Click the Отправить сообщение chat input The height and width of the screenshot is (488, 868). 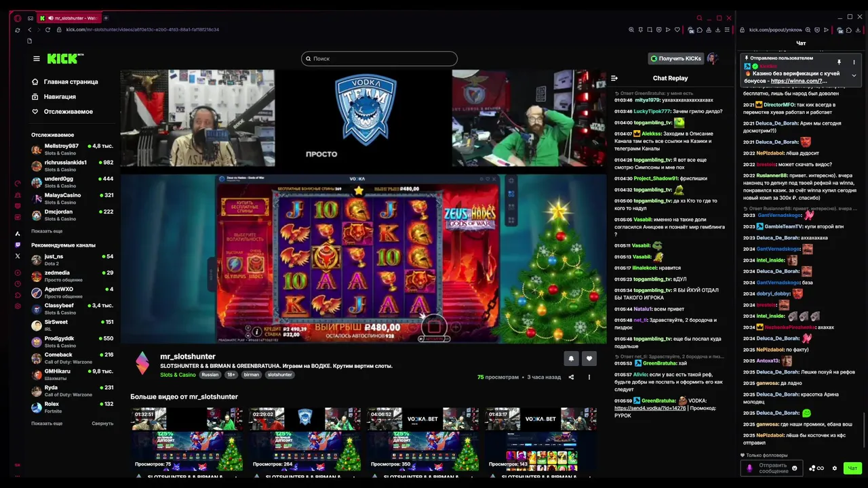(773, 468)
